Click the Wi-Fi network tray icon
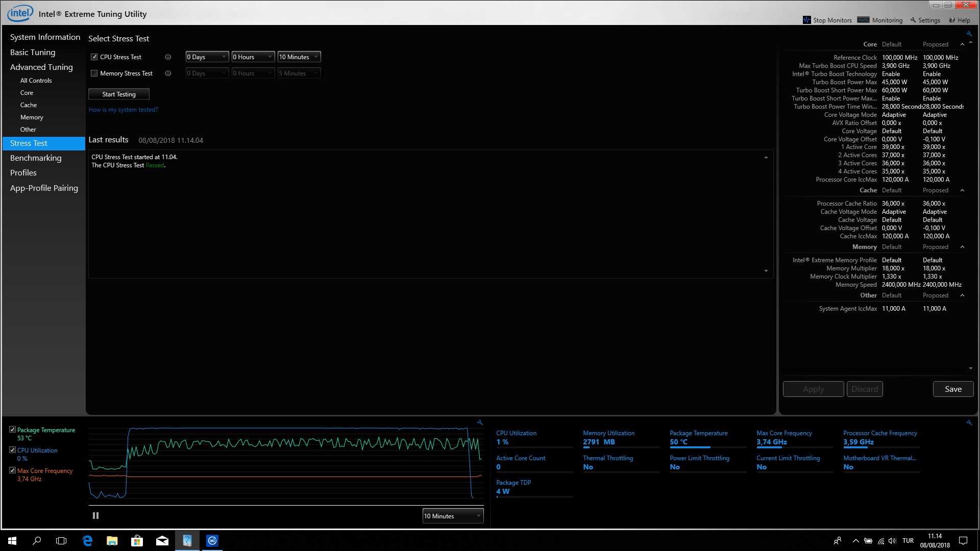Screen dimensions: 980x551 [881, 541]
